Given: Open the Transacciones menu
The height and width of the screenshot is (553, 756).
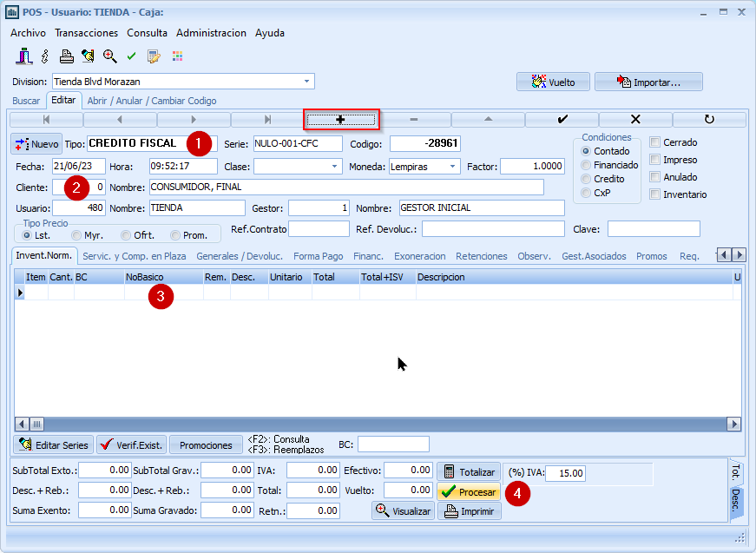Looking at the screenshot, I should click(x=86, y=33).
